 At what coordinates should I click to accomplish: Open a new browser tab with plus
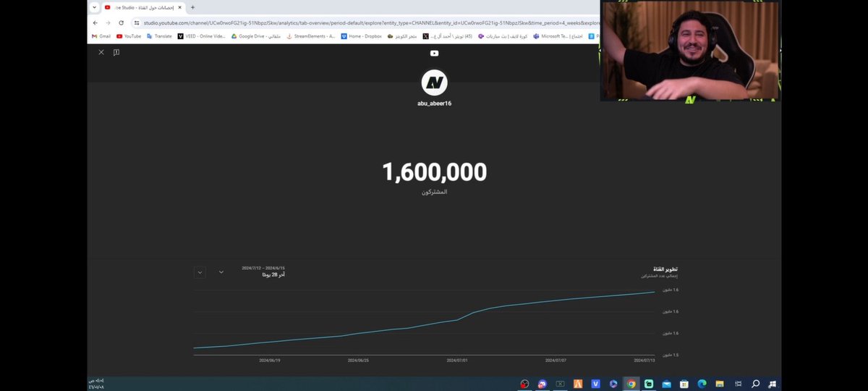[192, 7]
